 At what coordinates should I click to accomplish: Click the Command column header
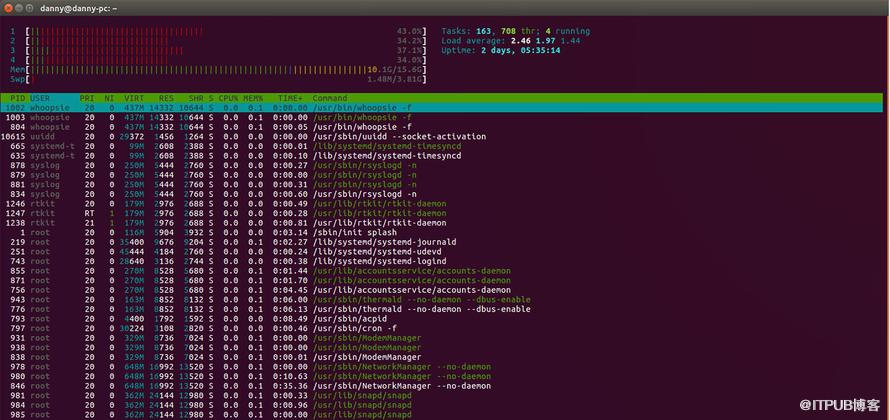[x=329, y=98]
